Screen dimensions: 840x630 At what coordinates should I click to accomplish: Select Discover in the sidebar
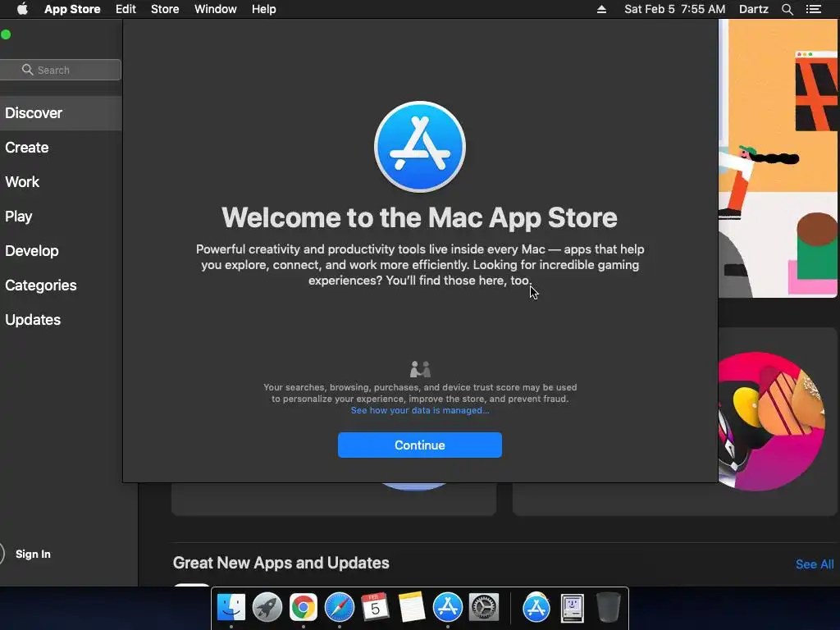coord(61,113)
